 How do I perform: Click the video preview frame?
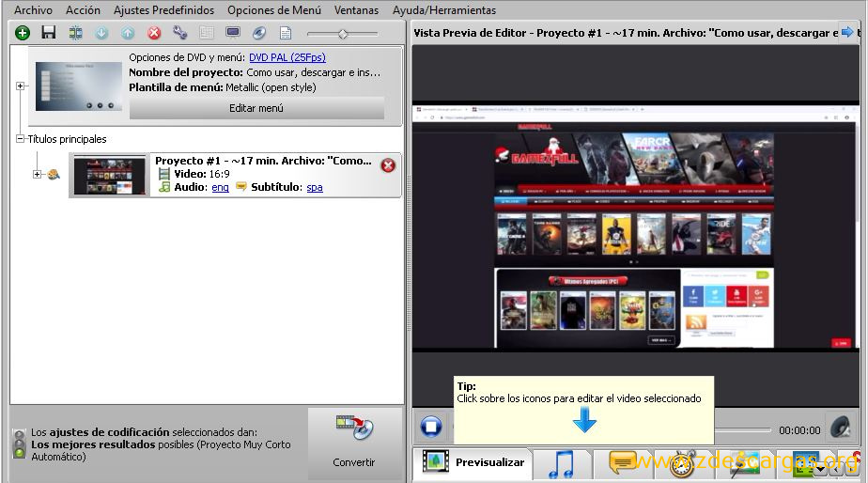[635, 226]
